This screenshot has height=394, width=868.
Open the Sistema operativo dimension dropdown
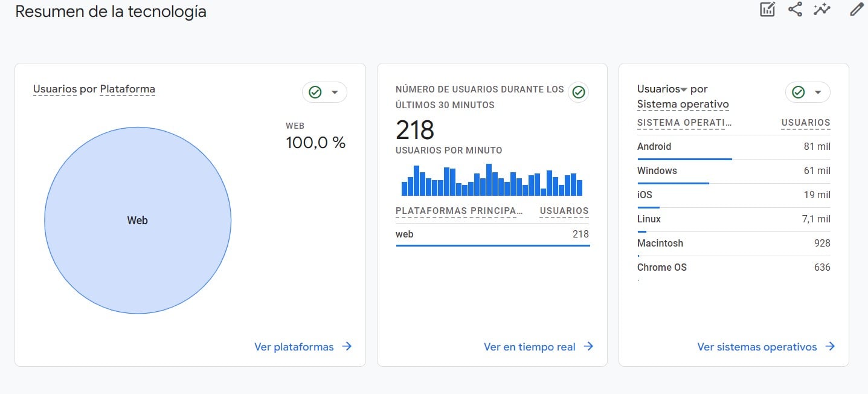683,104
